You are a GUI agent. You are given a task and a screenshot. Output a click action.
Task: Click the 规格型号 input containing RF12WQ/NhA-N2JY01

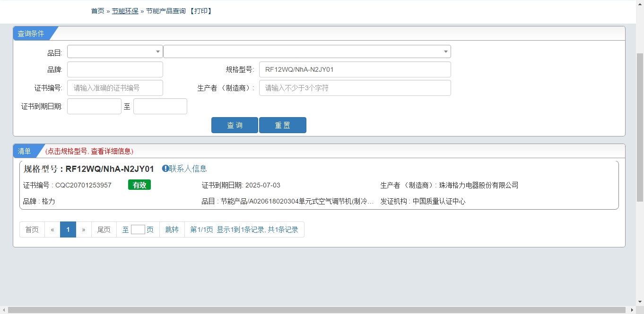pyautogui.click(x=355, y=69)
